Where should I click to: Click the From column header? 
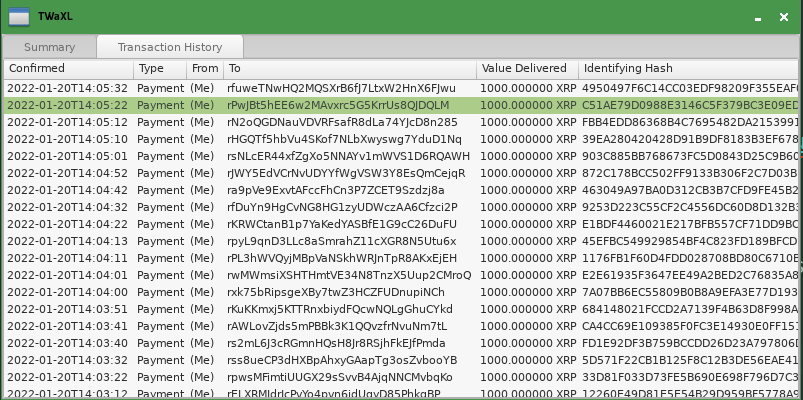204,69
